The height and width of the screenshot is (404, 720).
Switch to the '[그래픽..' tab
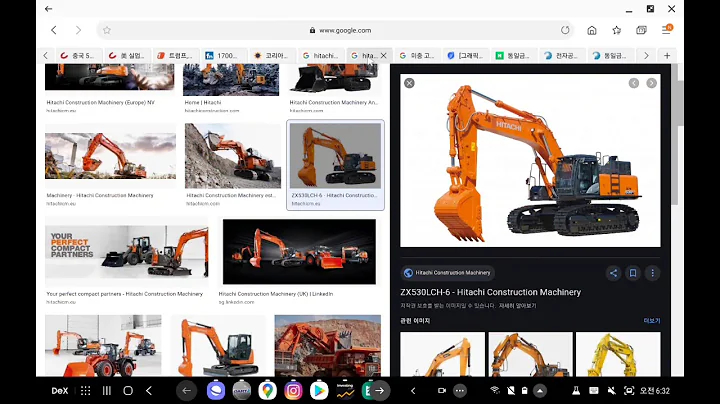[466, 56]
